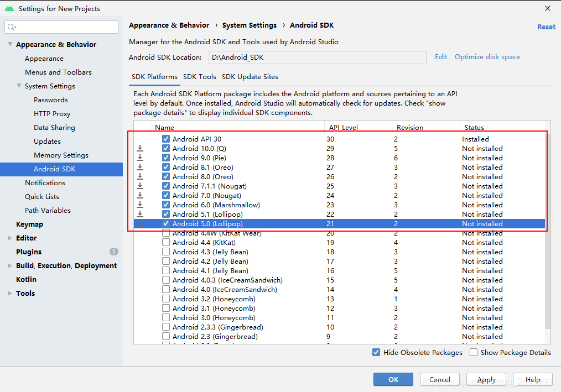Click the download icon beside Android 6.0 (Marshmallow)
This screenshot has height=392, width=561.
140,205
